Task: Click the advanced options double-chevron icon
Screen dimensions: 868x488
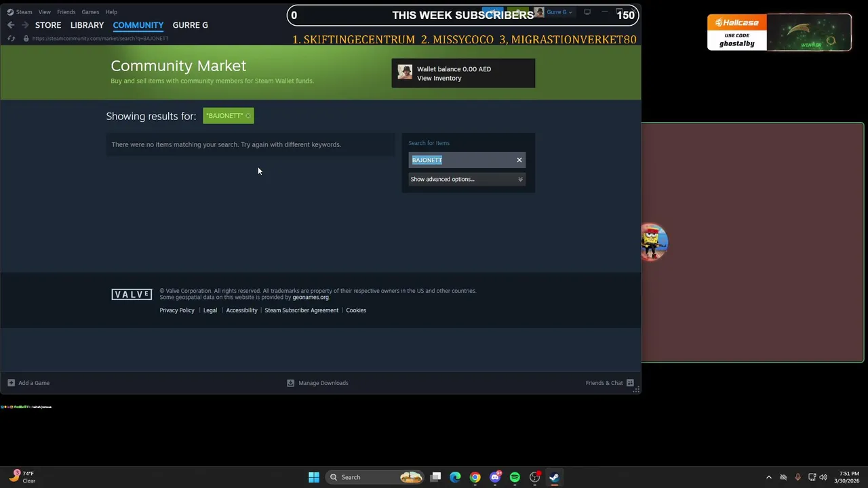Action: [x=520, y=180]
